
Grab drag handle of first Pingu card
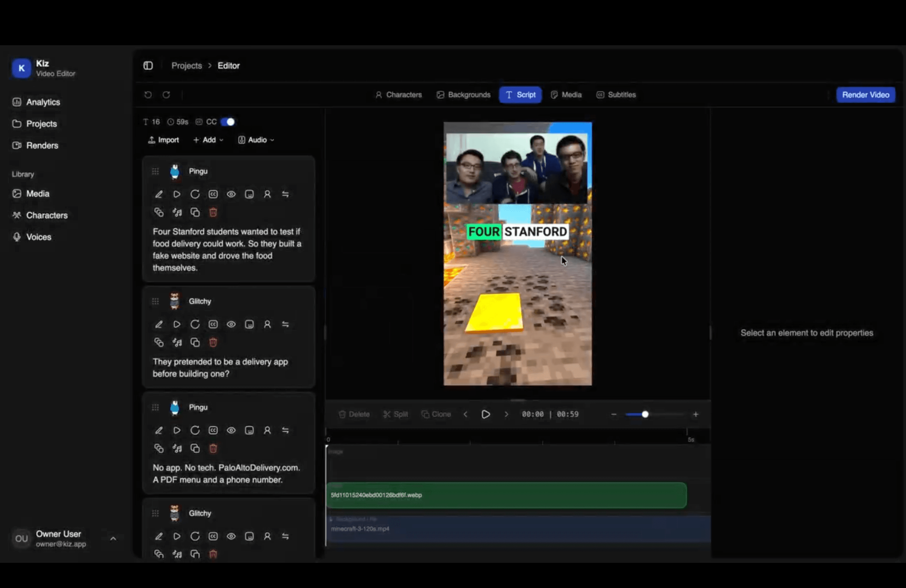[x=155, y=171]
